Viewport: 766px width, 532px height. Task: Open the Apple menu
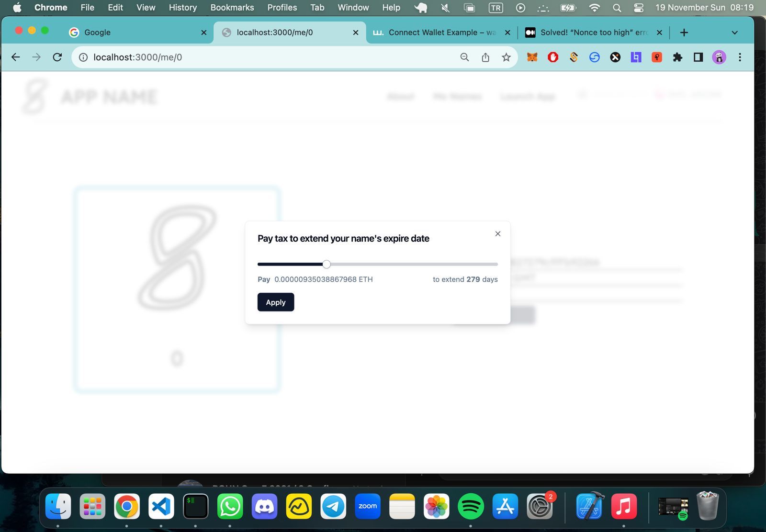tap(17, 7)
